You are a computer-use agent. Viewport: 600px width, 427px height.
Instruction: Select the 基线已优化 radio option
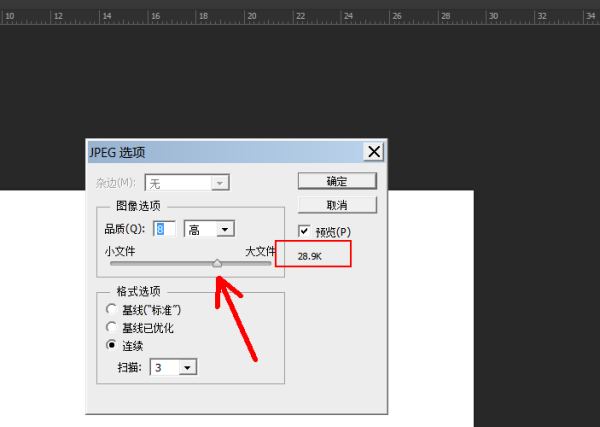(x=111, y=327)
